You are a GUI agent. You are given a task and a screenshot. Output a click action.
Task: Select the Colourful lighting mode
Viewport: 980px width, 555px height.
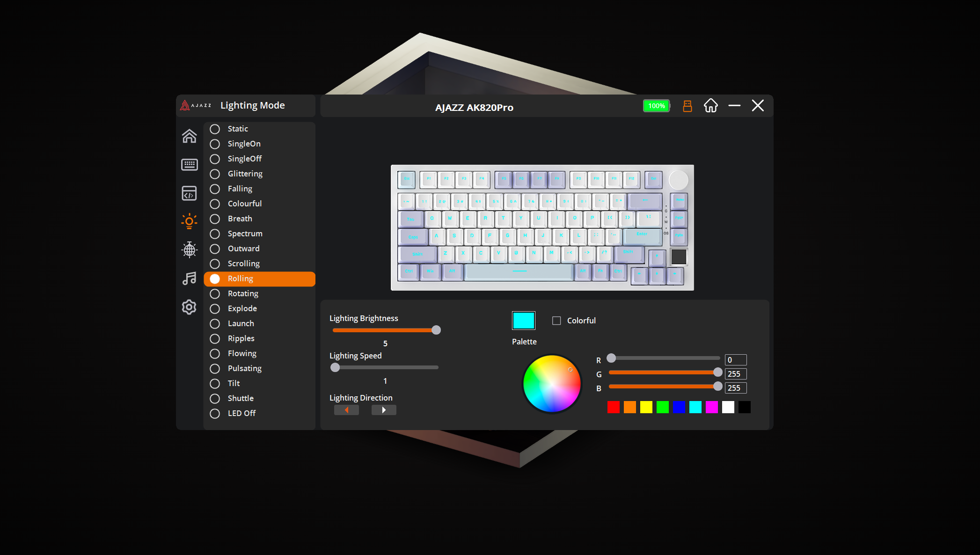tap(259, 204)
